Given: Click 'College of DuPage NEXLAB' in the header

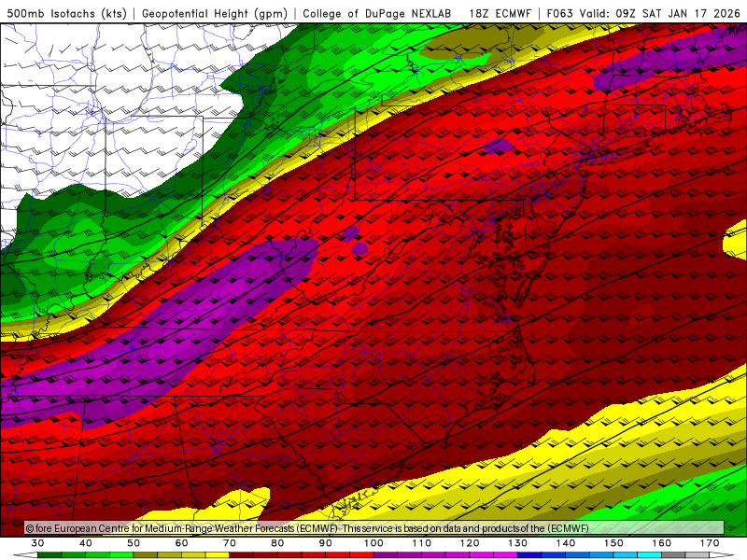Looking at the screenshot, I should click(x=377, y=13).
